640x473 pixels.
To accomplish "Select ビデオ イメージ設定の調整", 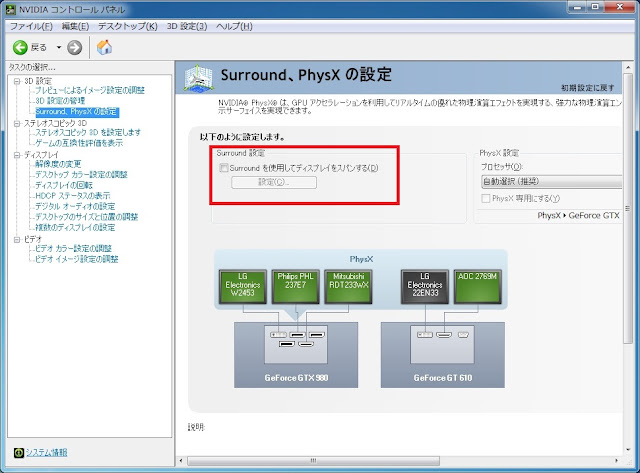I will point(77,259).
